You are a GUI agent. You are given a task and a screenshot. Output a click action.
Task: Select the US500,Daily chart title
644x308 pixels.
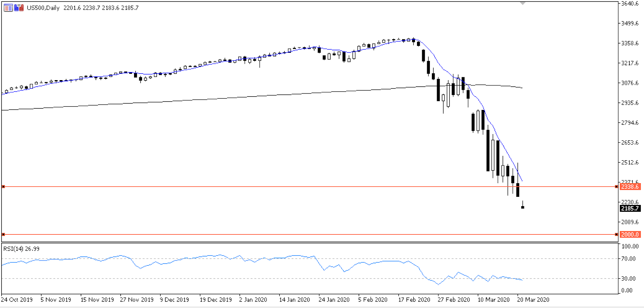(x=43, y=8)
